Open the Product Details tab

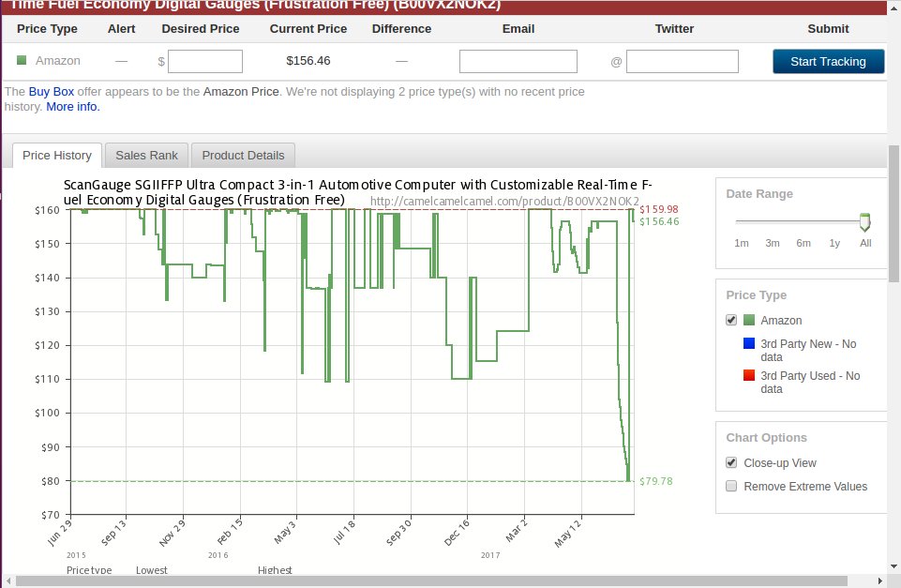coord(243,155)
